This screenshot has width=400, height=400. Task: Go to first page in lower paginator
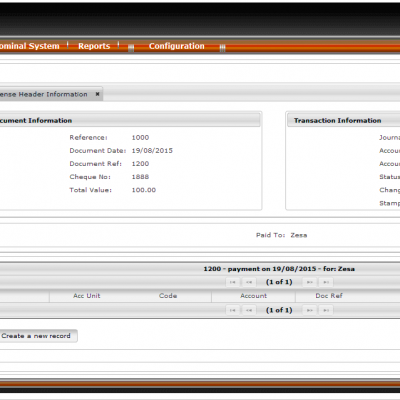(x=233, y=310)
